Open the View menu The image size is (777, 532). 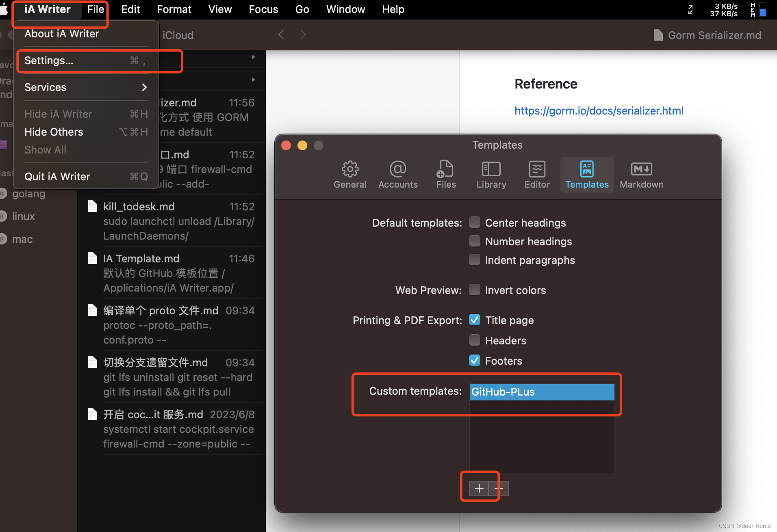[220, 9]
